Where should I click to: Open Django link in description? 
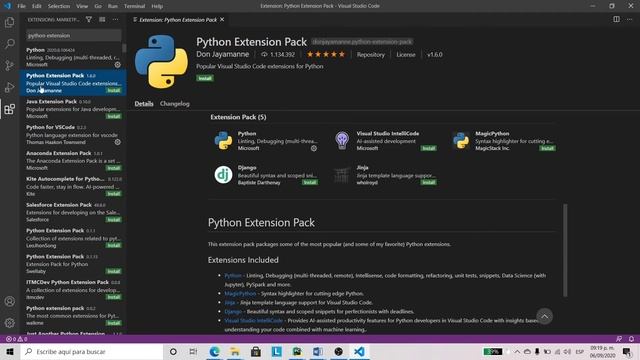[x=233, y=311]
